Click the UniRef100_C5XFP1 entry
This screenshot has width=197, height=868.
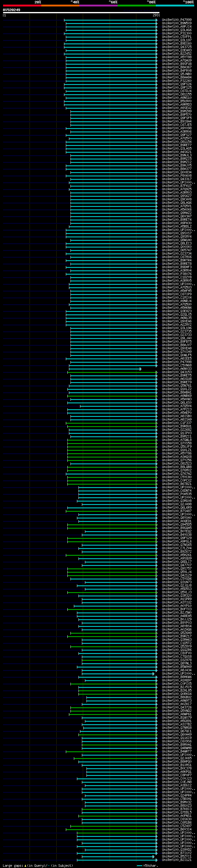tap(176, 37)
